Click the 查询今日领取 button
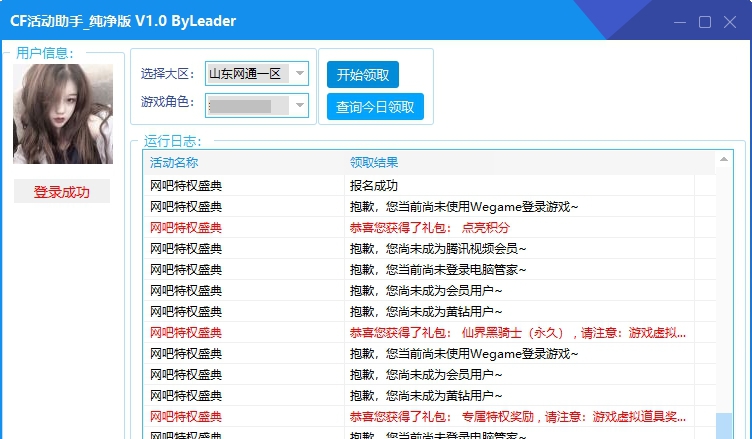The height and width of the screenshot is (439, 752). point(375,107)
